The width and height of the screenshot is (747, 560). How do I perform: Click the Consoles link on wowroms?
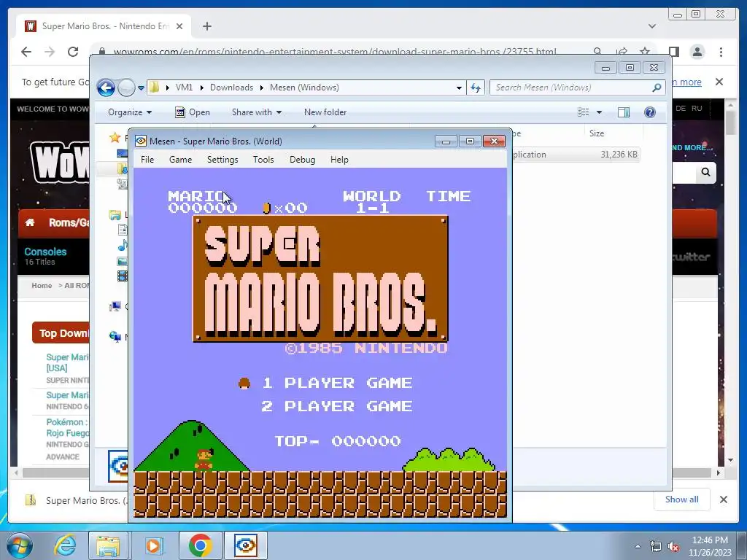point(45,252)
